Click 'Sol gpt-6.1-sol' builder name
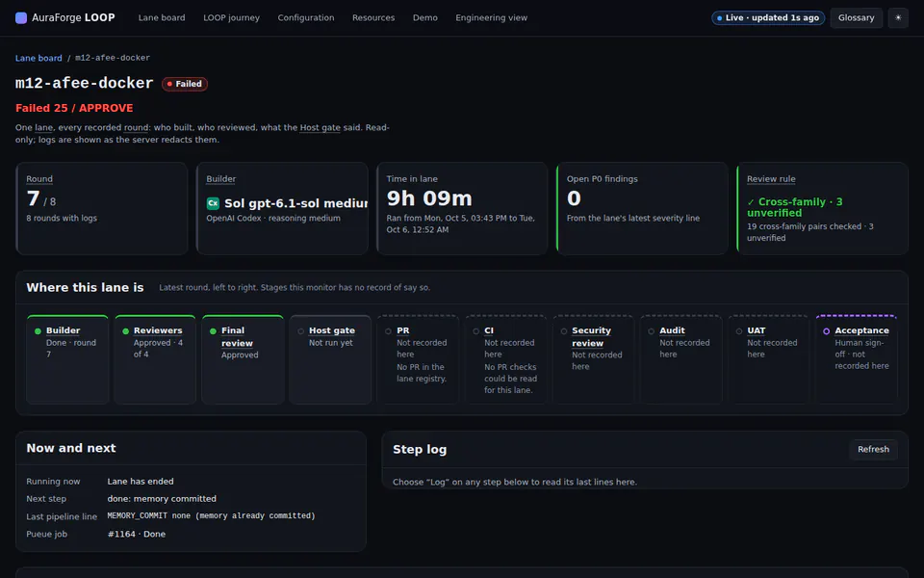This screenshot has height=578, width=924. 295,203
